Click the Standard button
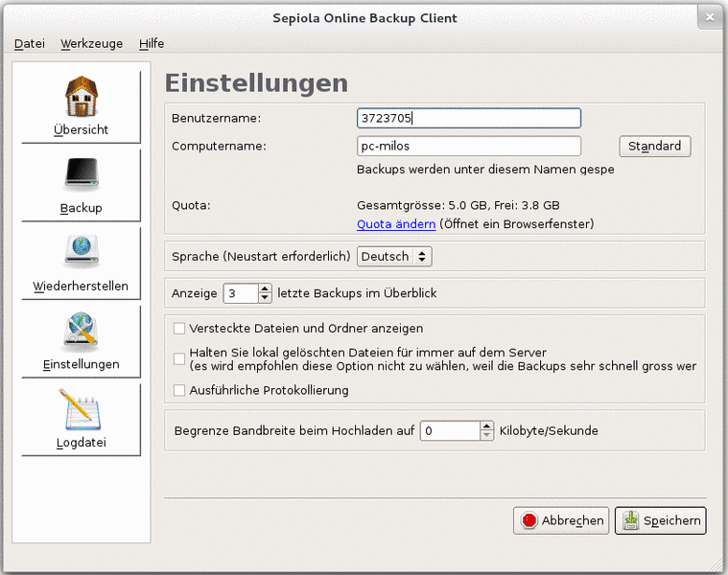728x575 pixels. (655, 146)
